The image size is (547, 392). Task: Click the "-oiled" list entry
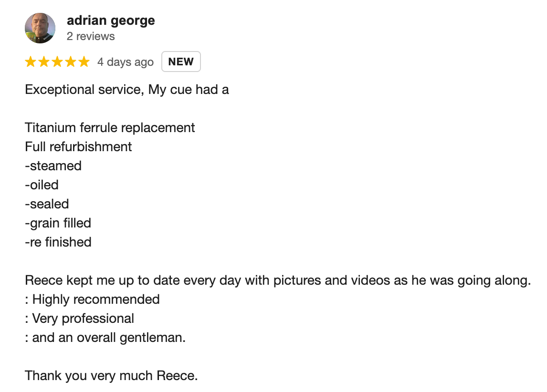(x=42, y=185)
